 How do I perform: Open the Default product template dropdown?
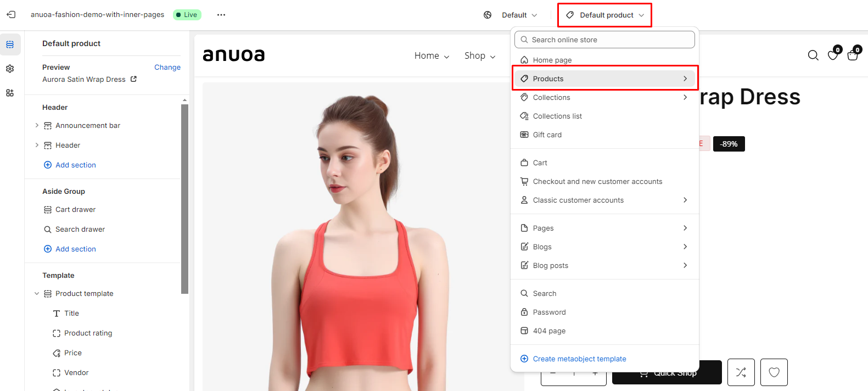click(x=604, y=15)
